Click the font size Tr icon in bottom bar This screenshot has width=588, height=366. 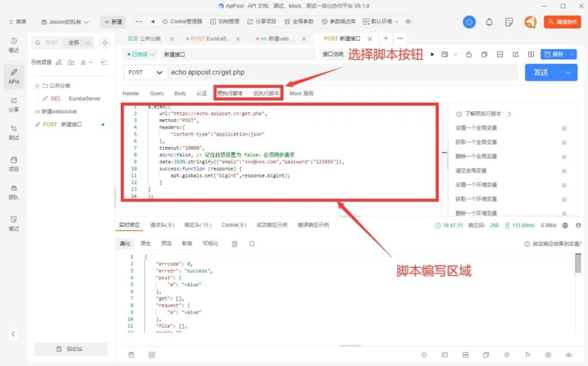[x=528, y=355]
